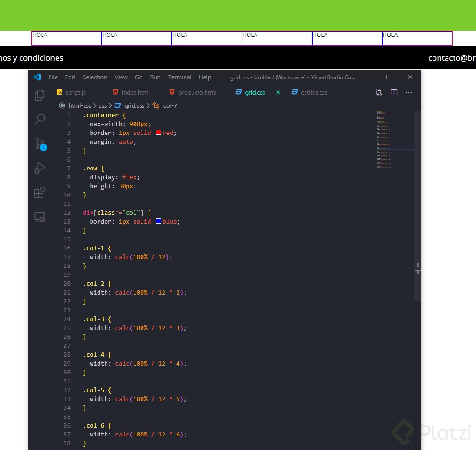Open the Search view
The height and width of the screenshot is (450, 476).
(x=39, y=119)
